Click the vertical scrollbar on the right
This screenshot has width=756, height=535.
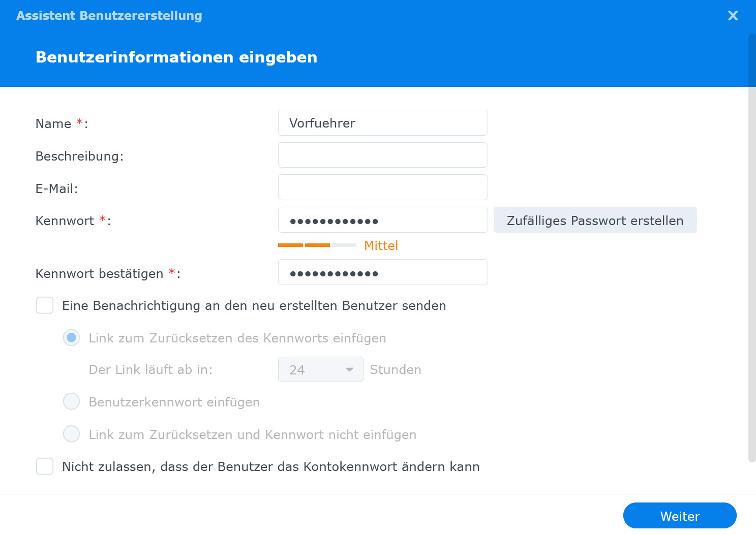[x=752, y=248]
